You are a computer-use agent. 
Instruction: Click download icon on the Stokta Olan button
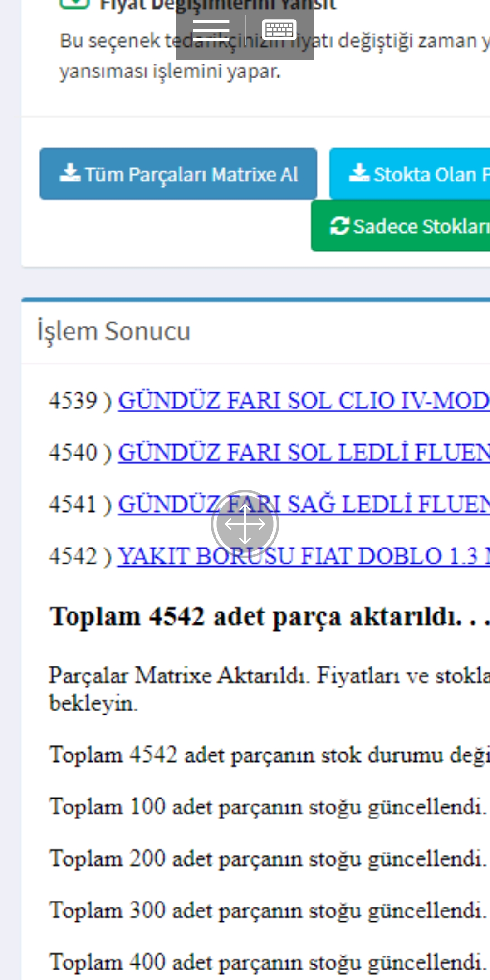click(359, 173)
